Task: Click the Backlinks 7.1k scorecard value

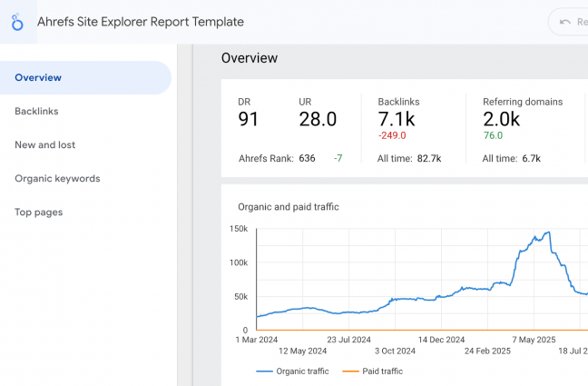Action: (397, 119)
